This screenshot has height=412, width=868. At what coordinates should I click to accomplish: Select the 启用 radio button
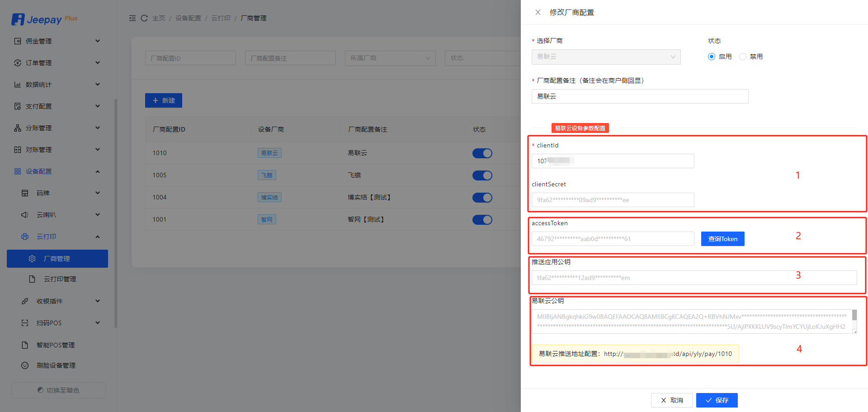(712, 57)
